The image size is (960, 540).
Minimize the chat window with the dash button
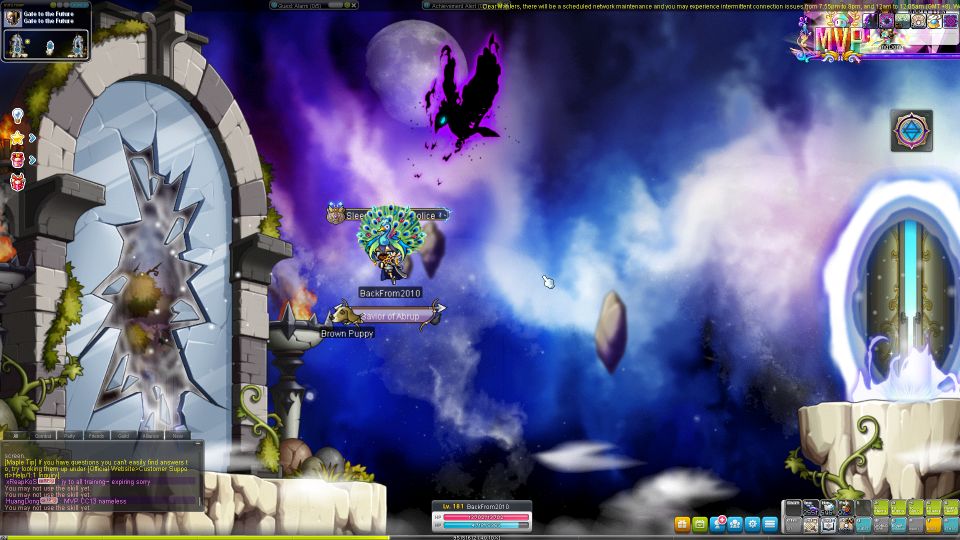(x=198, y=442)
